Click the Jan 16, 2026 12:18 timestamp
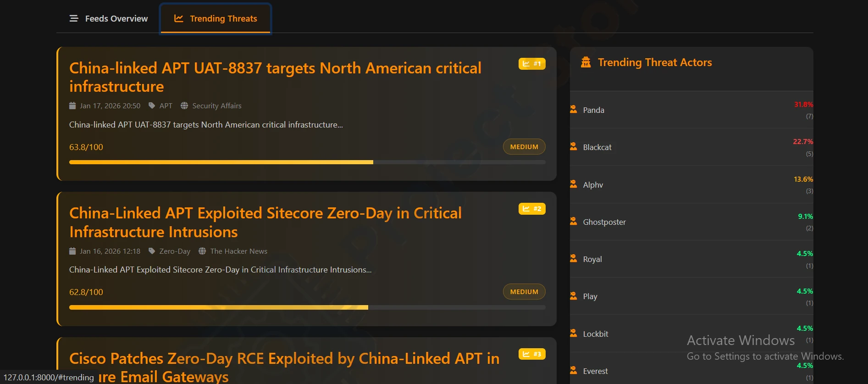Screen dimensions: 868x384 pos(110,251)
